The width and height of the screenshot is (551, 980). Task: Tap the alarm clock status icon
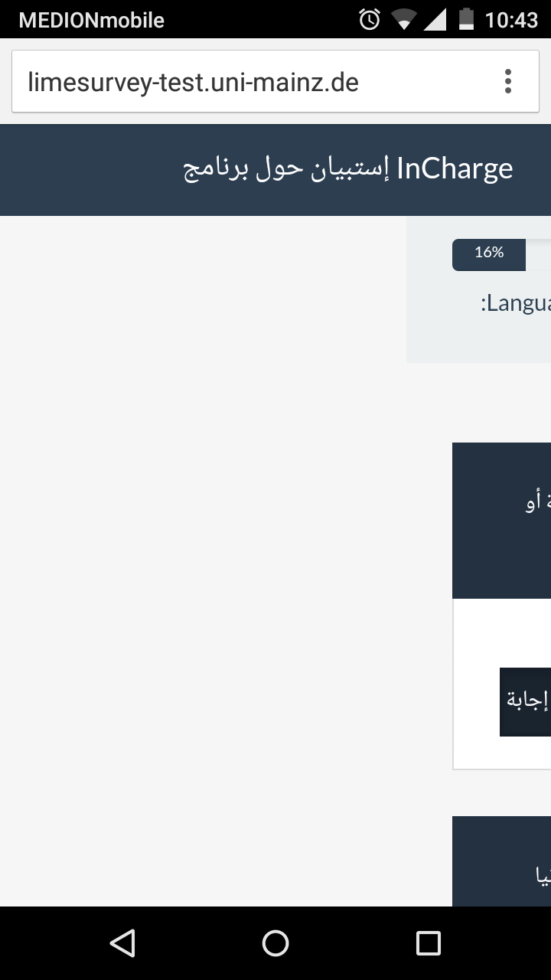(370, 20)
